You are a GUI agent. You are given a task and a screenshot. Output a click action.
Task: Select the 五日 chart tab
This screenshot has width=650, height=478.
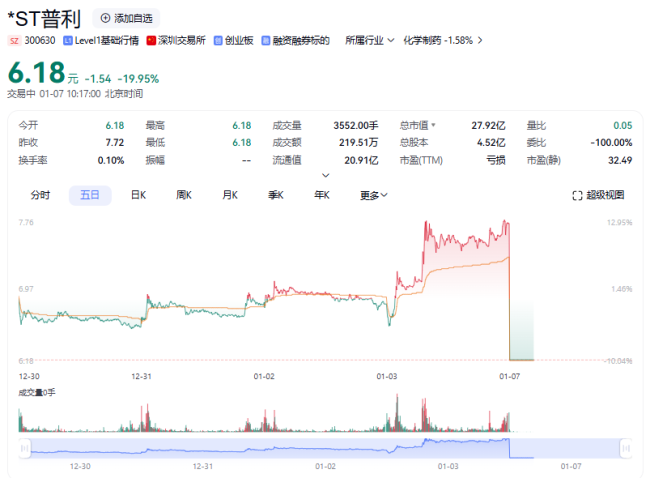tap(90, 195)
